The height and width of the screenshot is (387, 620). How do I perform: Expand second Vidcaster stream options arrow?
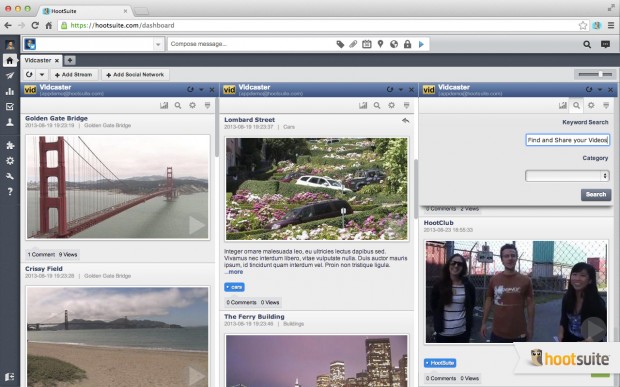(401, 90)
